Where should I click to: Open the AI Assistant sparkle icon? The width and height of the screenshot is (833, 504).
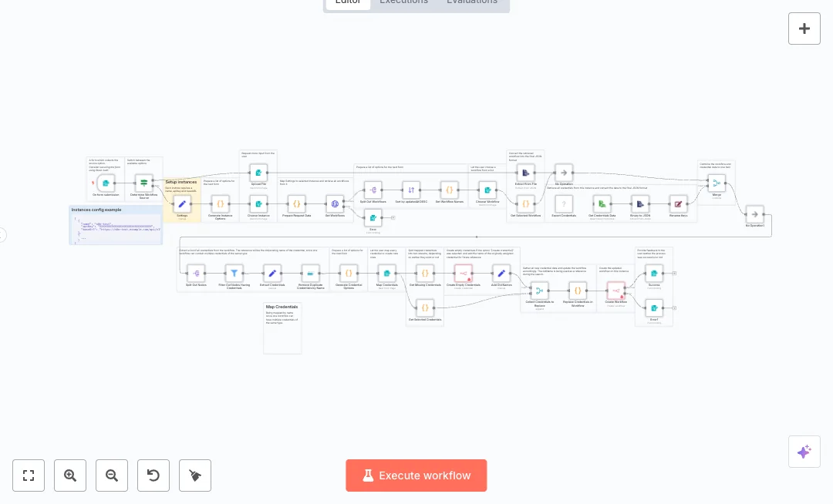click(x=804, y=452)
